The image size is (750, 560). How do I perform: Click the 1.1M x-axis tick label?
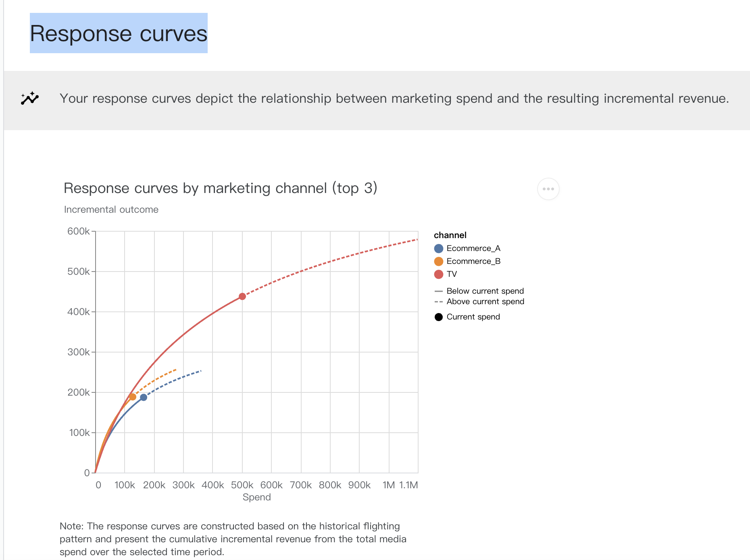click(408, 485)
